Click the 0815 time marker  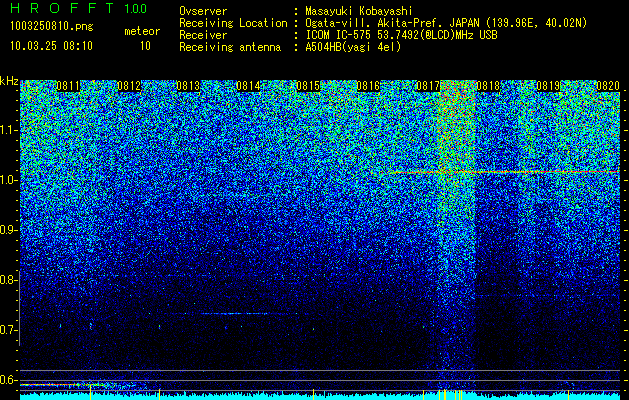pos(308,86)
